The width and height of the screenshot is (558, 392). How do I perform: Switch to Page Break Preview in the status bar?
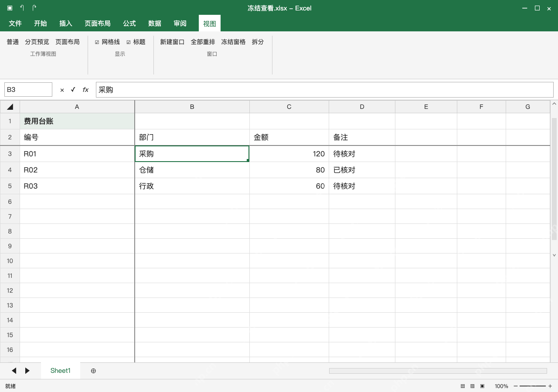point(482,386)
